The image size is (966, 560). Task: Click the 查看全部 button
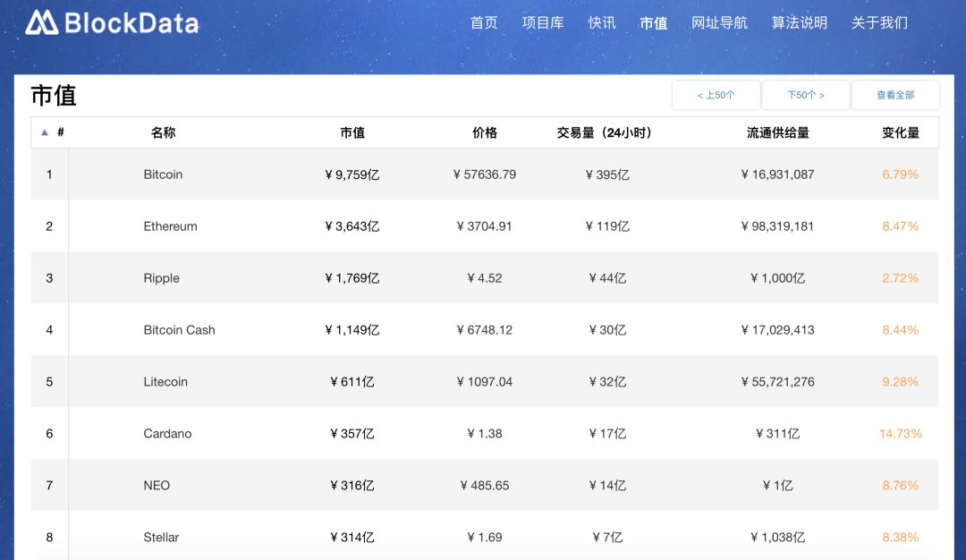point(895,95)
